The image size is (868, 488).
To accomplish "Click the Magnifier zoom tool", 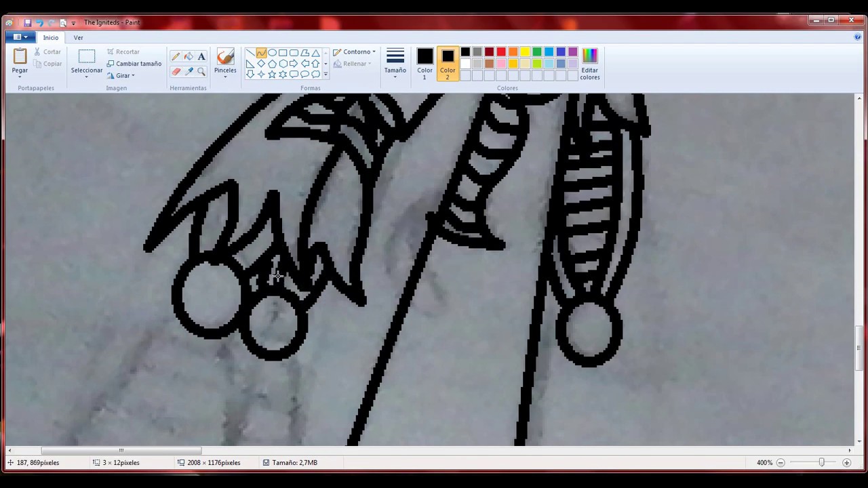I will [201, 71].
